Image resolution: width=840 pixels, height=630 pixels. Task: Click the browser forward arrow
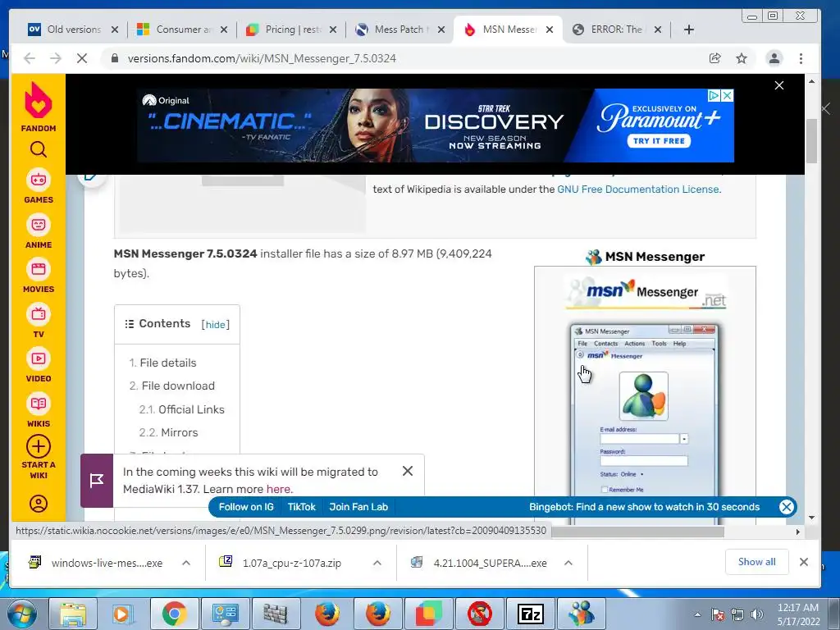coord(56,58)
